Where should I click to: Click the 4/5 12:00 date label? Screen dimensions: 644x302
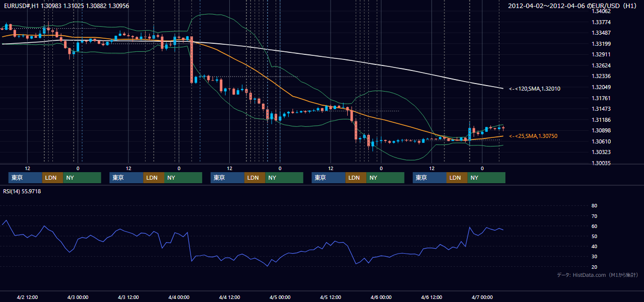tap(331, 297)
